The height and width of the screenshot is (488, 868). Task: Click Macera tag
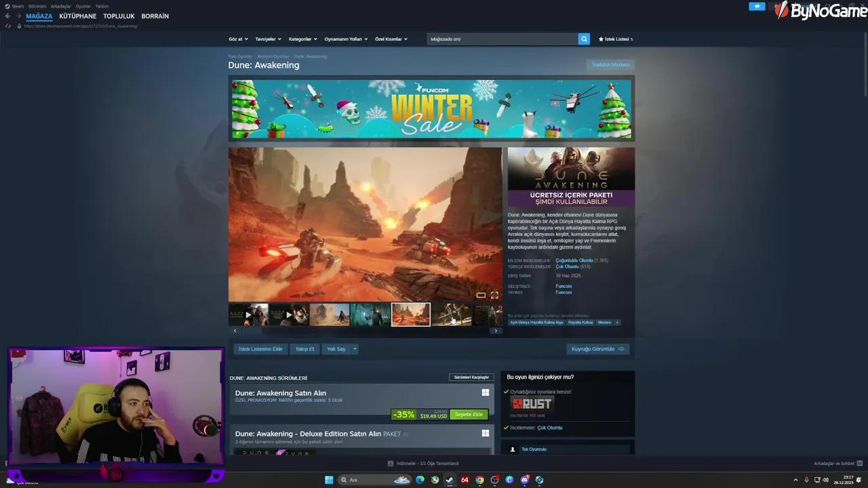point(604,323)
